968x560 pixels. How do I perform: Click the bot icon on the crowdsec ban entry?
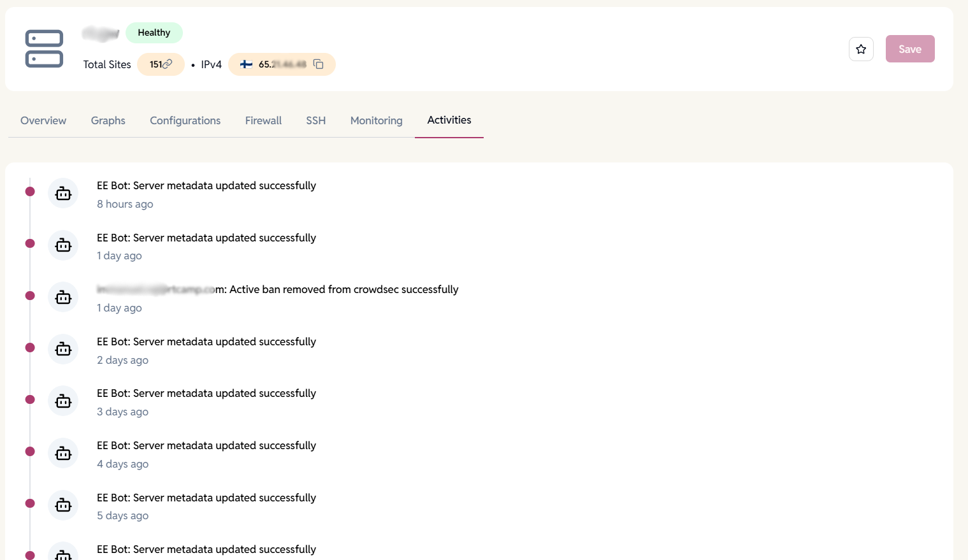63,296
